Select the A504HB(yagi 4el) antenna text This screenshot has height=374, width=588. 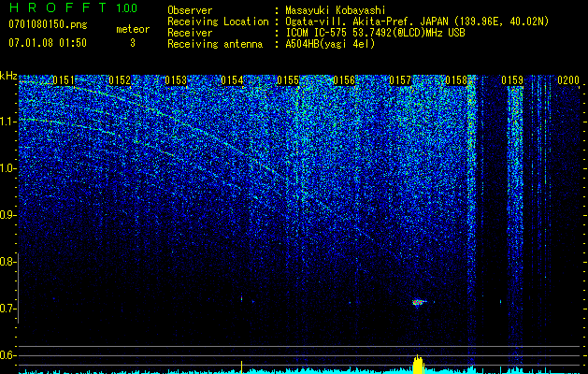[x=330, y=44]
